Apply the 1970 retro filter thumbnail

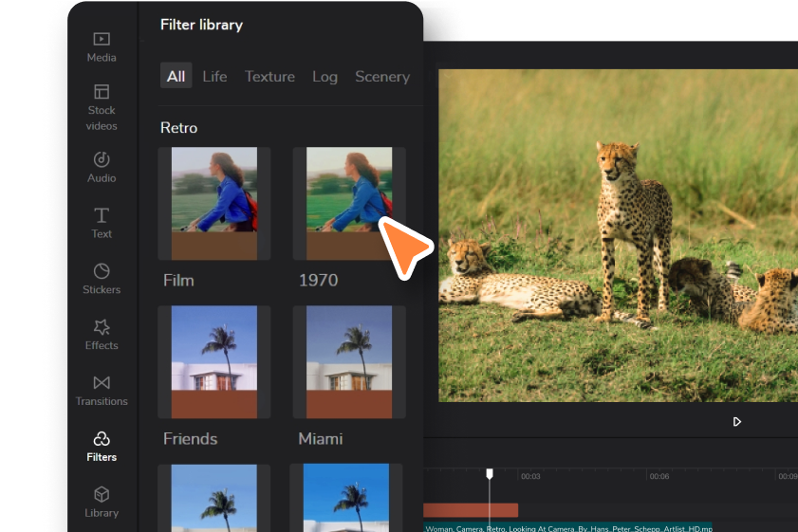pyautogui.click(x=349, y=204)
